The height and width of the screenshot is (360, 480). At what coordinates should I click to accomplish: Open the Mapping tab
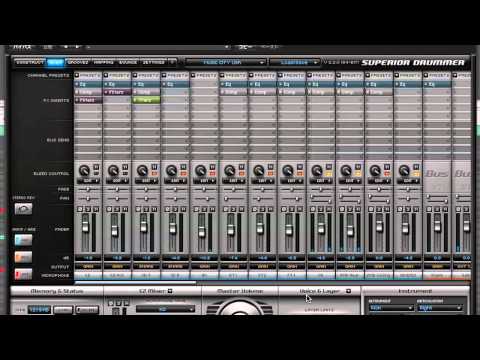(x=103, y=62)
